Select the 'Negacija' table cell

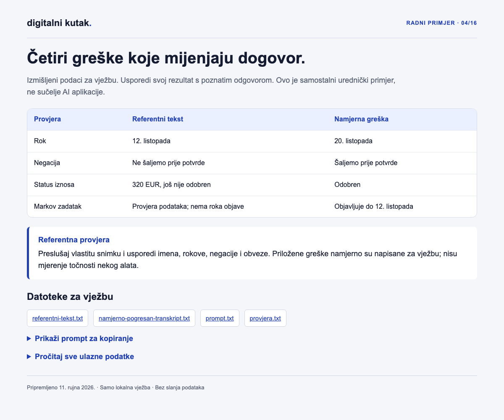coord(76,163)
